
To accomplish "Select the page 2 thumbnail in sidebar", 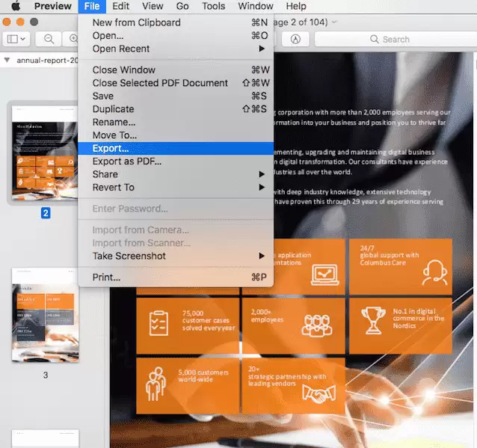I will pos(45,153).
